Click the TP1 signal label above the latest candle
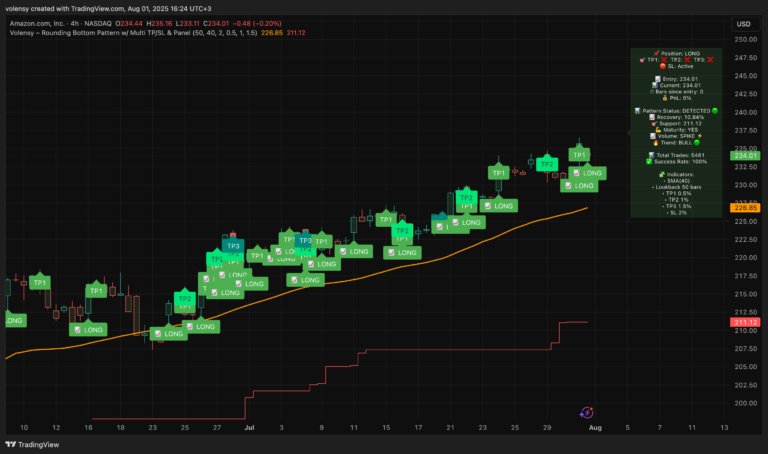Viewport: 768px width, 454px height. pos(579,155)
